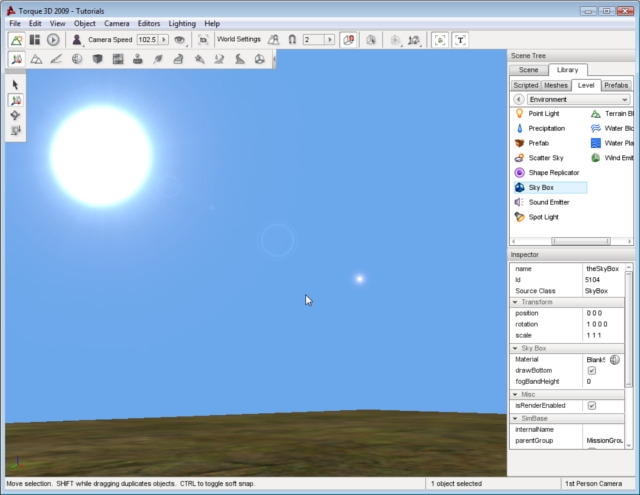The image size is (640, 495).
Task: Select the Meshes library tab
Action: coord(556,85)
